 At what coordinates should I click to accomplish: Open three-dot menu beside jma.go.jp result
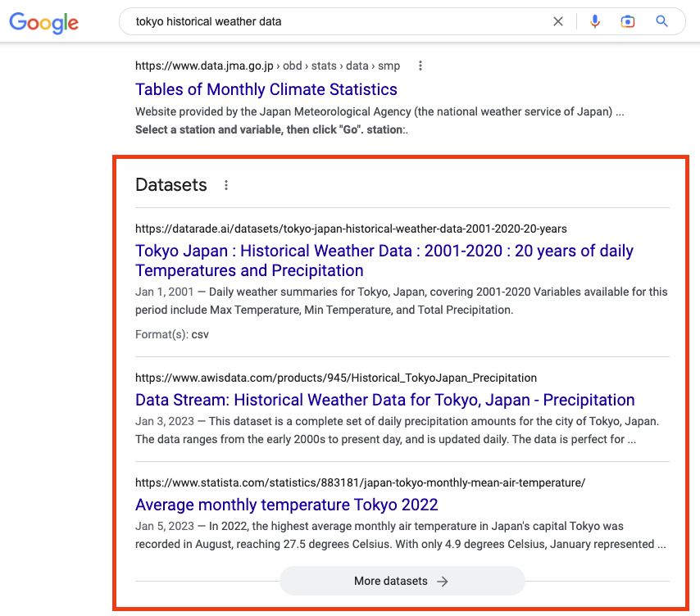(420, 66)
